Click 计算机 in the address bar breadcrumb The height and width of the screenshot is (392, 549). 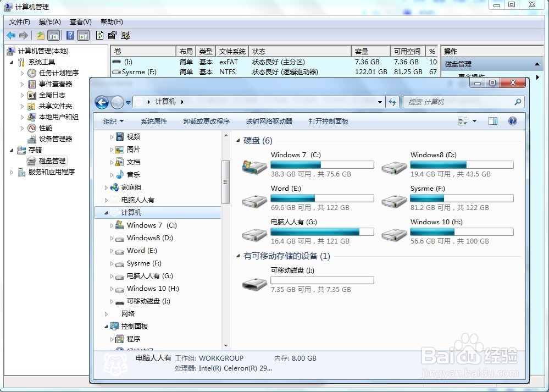(x=165, y=102)
